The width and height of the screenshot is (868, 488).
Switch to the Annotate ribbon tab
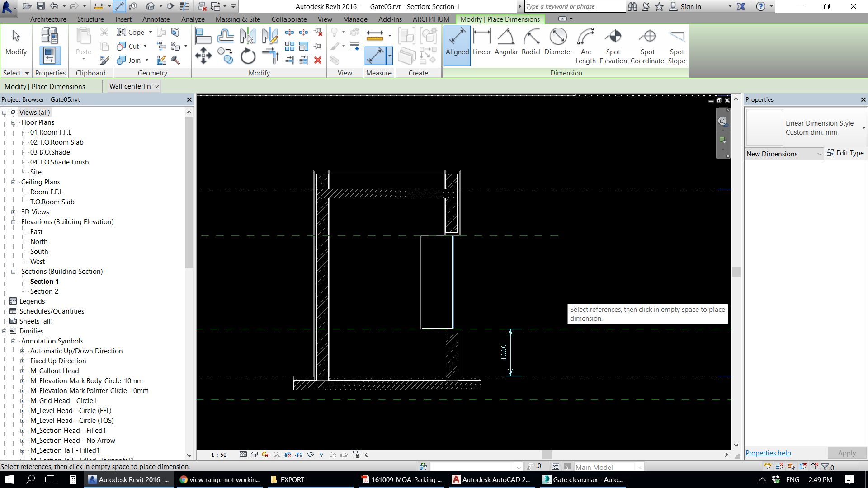click(x=156, y=19)
